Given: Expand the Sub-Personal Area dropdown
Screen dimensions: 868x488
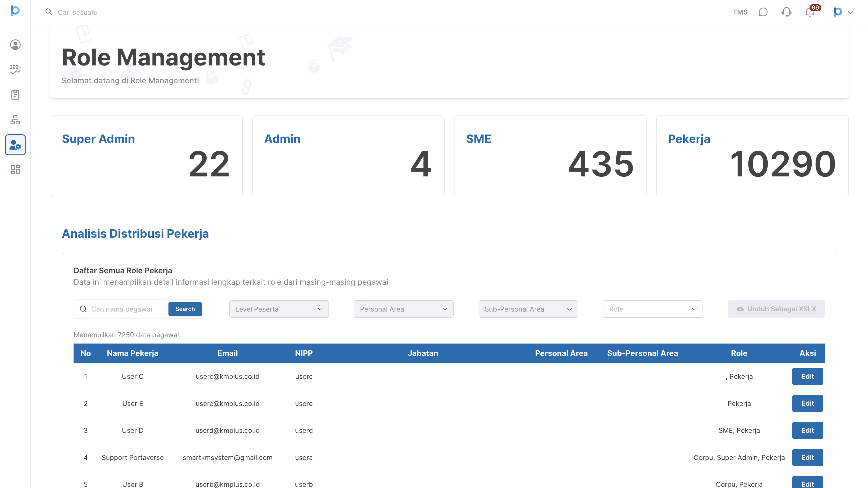Looking at the screenshot, I should [x=528, y=309].
